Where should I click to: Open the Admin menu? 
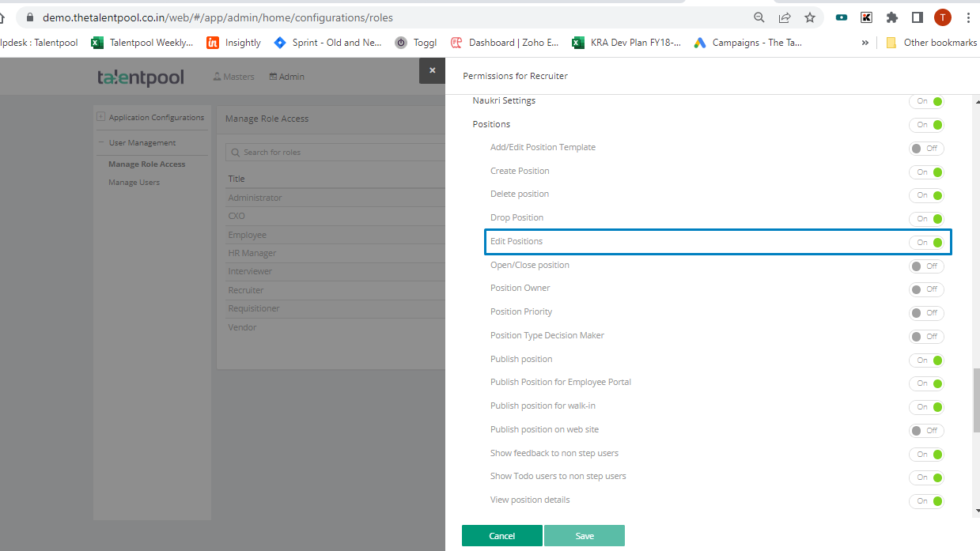click(286, 77)
